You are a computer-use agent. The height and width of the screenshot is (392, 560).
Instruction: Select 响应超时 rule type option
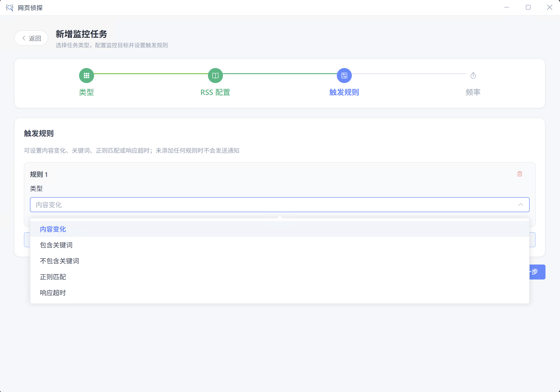click(280, 292)
